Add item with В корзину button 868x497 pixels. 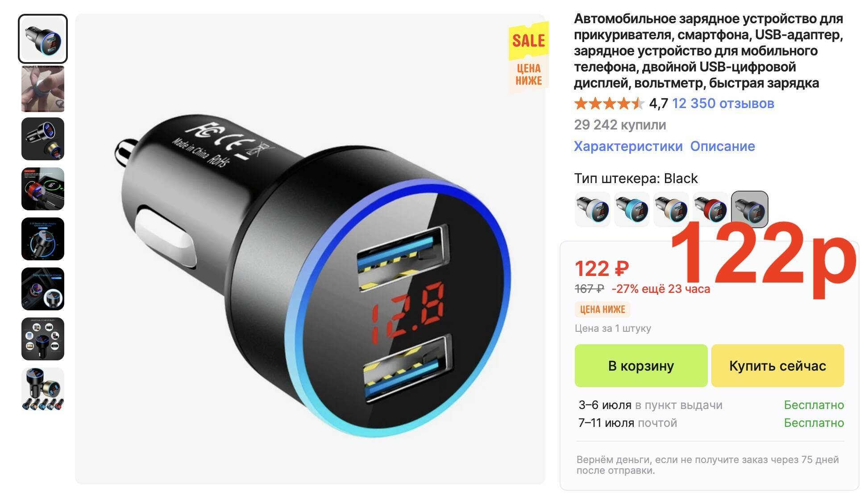[641, 366]
